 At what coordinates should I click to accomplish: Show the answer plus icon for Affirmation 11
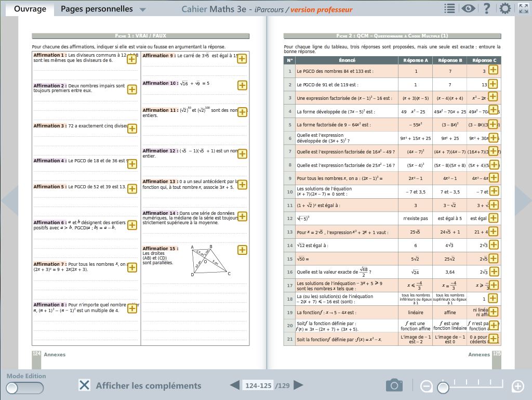click(242, 112)
